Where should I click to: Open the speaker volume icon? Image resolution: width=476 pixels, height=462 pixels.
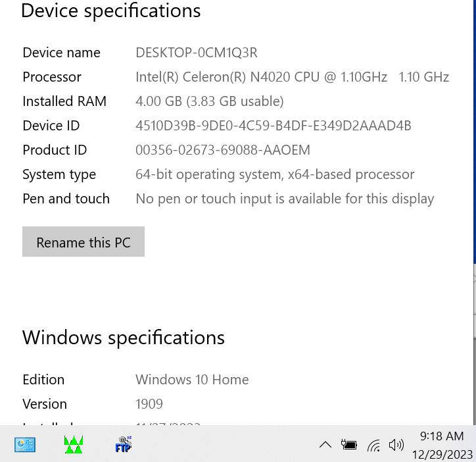396,445
